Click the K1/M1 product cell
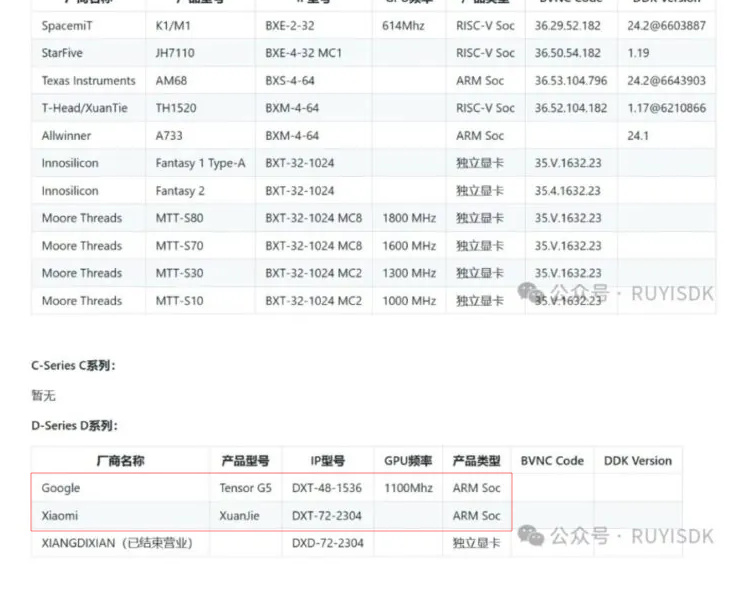Image resolution: width=742 pixels, height=600 pixels. point(173,26)
